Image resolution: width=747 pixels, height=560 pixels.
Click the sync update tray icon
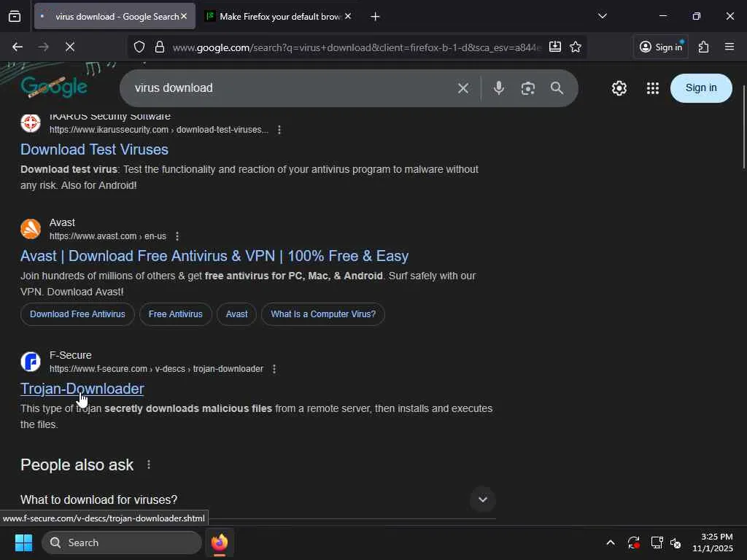634,542
